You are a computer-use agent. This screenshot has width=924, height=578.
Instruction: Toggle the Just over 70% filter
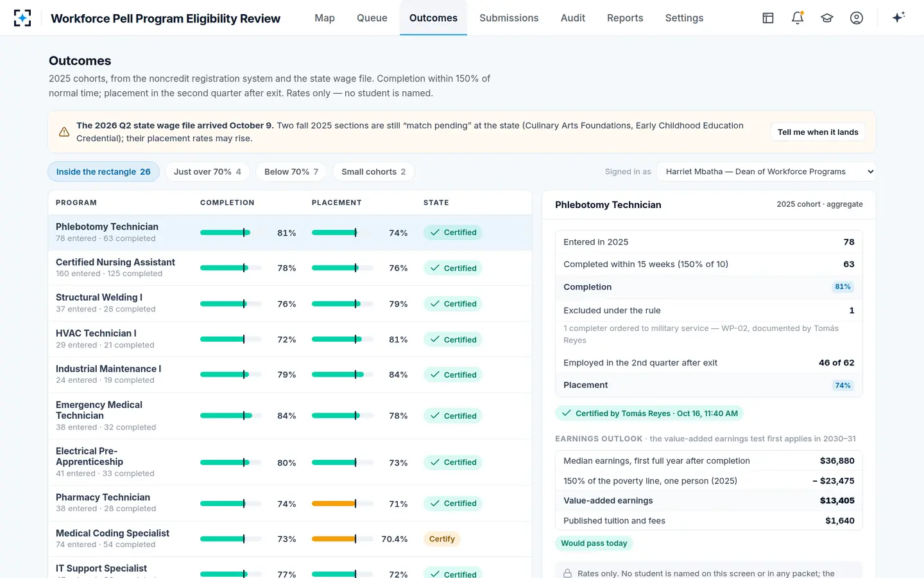point(207,171)
